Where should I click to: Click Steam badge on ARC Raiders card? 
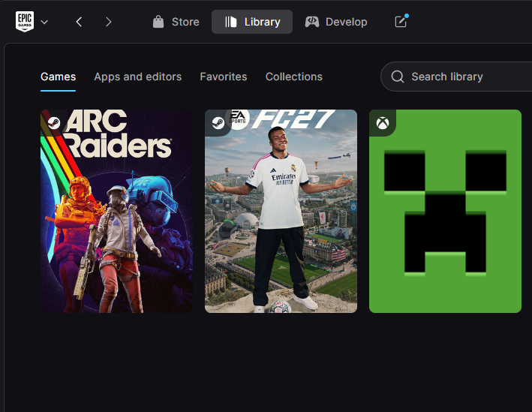coord(53,123)
